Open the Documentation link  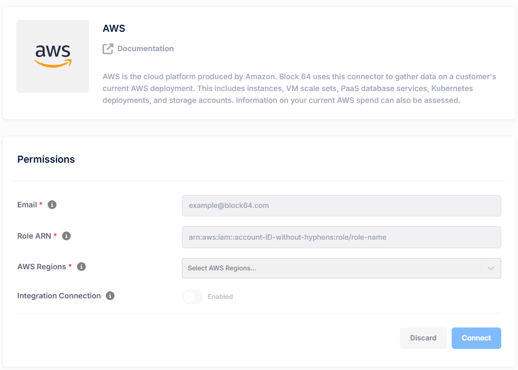[145, 49]
